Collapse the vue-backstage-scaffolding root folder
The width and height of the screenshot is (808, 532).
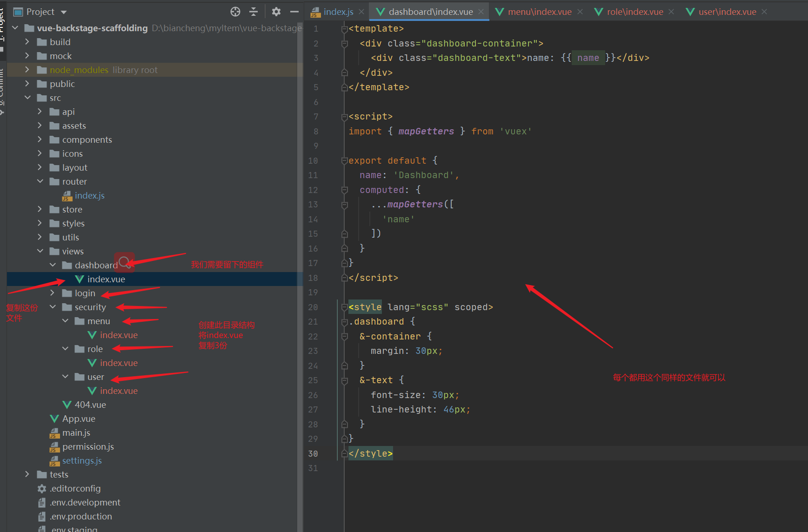click(x=15, y=28)
